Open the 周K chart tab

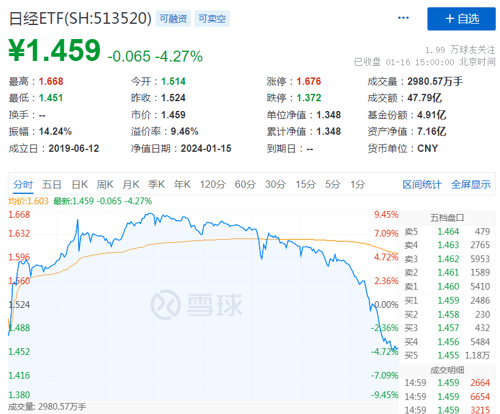(x=105, y=184)
